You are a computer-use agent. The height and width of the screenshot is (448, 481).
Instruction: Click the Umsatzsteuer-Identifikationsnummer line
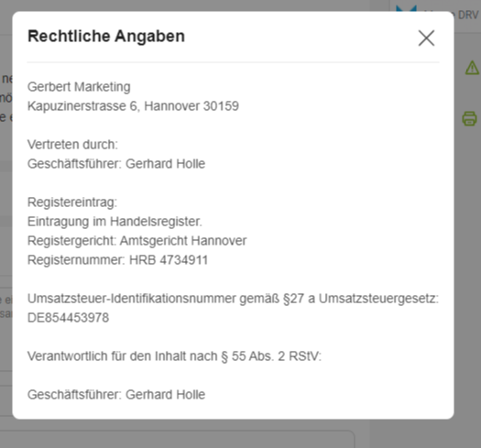(233, 299)
